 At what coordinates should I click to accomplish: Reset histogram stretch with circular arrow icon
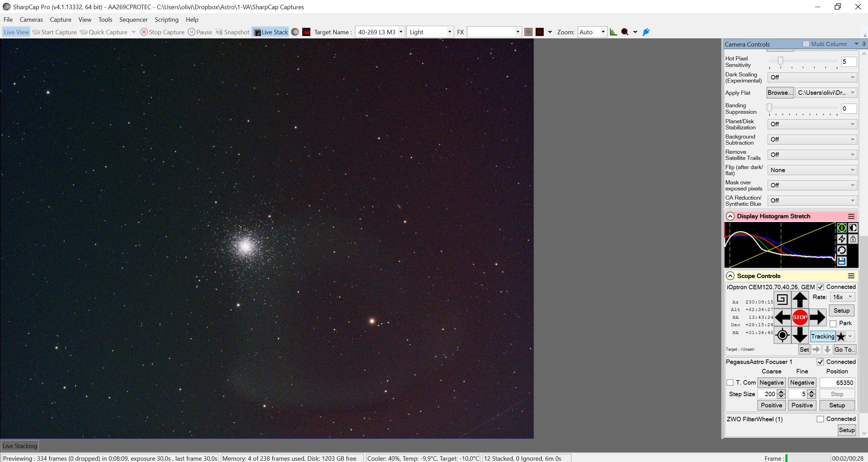pos(842,250)
